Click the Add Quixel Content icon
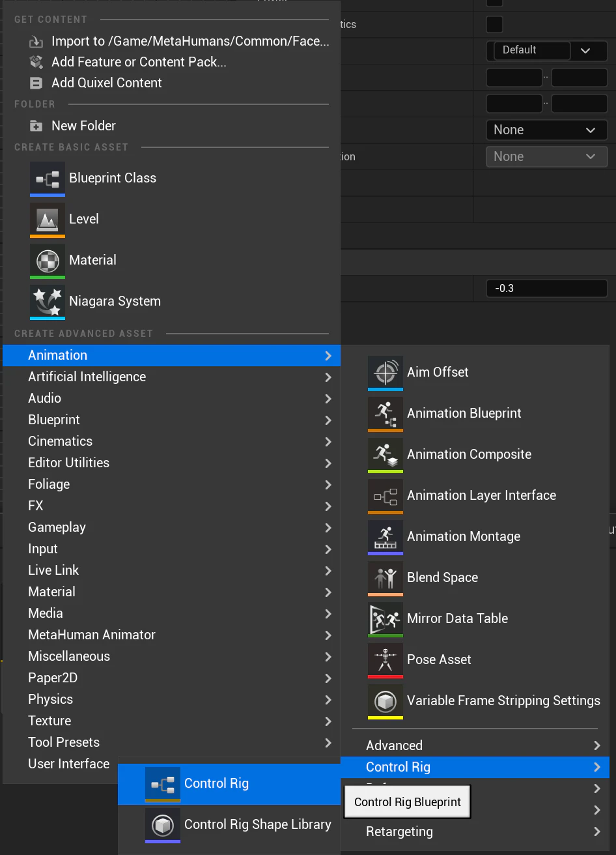Viewport: 616px width, 855px height. click(x=36, y=83)
